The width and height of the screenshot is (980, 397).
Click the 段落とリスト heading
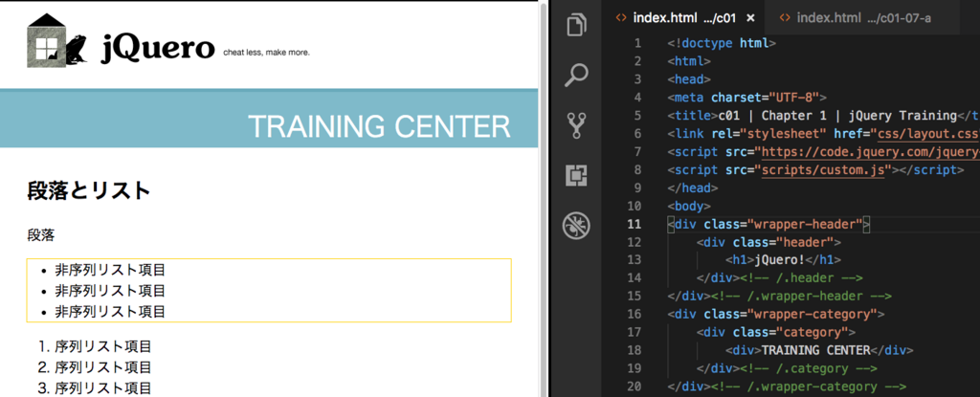pyautogui.click(x=89, y=190)
